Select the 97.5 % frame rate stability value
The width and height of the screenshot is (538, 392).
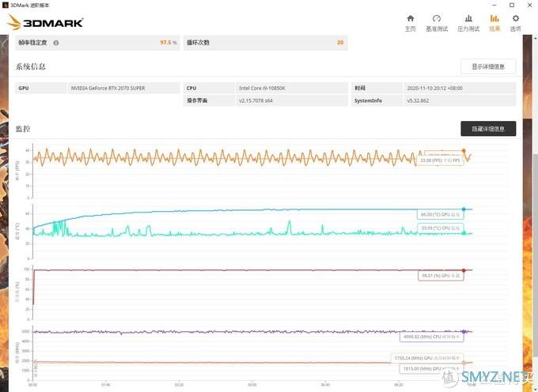click(x=168, y=43)
